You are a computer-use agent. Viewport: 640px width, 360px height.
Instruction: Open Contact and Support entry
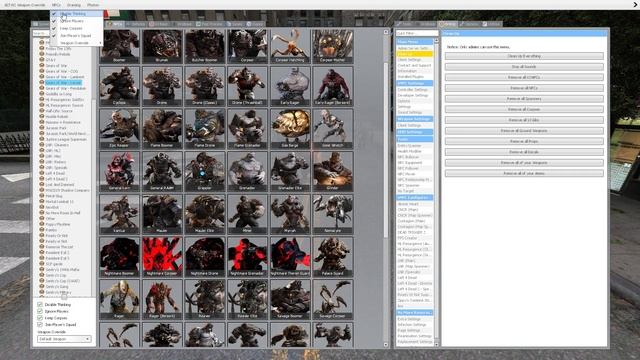click(x=415, y=65)
